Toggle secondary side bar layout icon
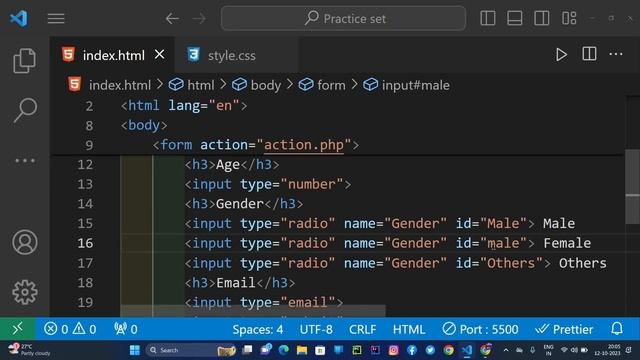 [x=542, y=18]
